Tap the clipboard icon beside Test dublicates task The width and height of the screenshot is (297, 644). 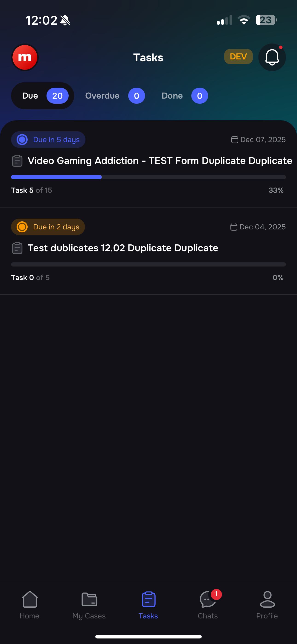pyautogui.click(x=17, y=248)
